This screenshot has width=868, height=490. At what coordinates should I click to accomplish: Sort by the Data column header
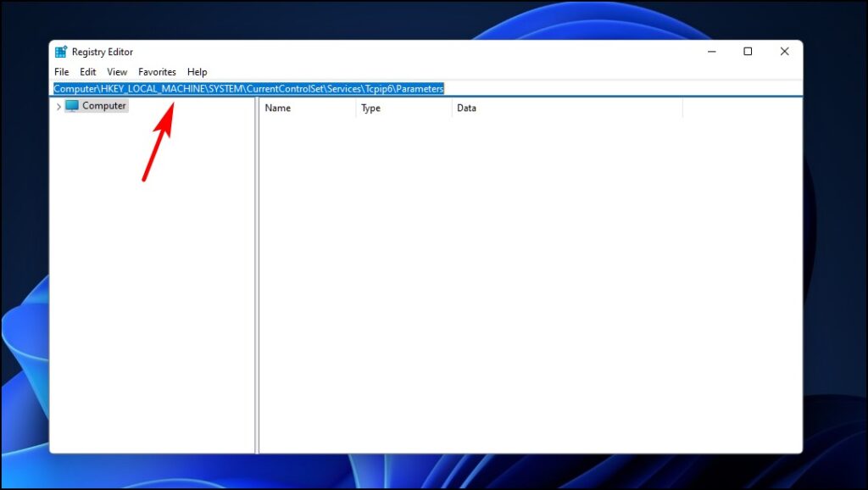pyautogui.click(x=567, y=108)
